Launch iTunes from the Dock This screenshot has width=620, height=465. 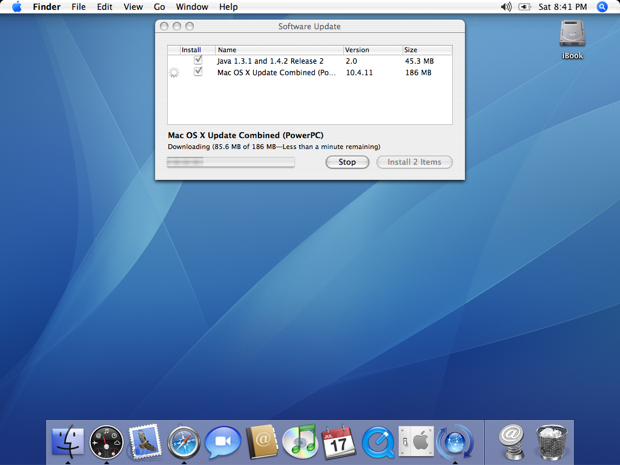pos(300,441)
